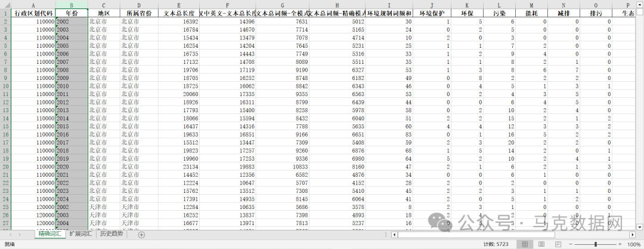Click the cell with value 10833
Screen dimensions: 644x249
[x=282, y=166]
